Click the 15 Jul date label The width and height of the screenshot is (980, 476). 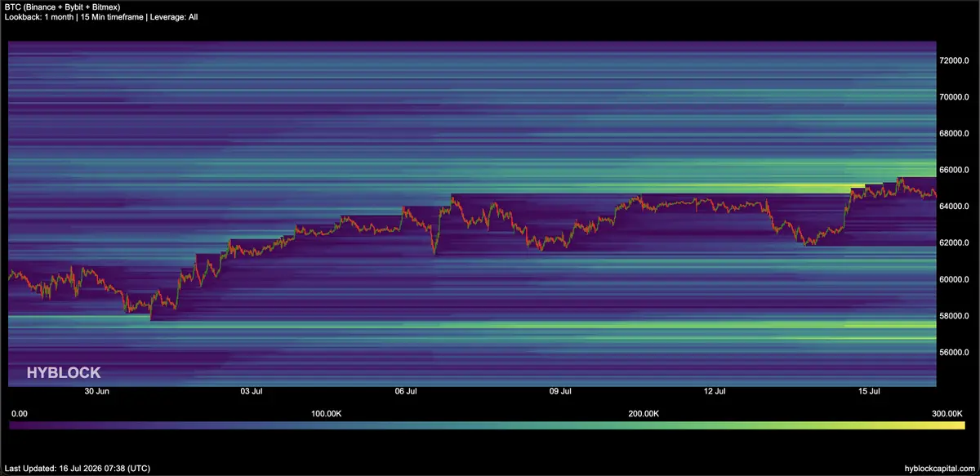(869, 392)
